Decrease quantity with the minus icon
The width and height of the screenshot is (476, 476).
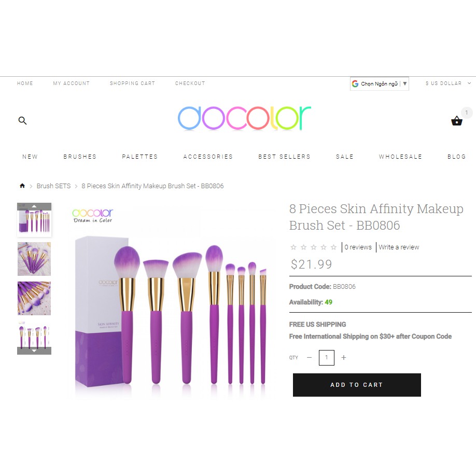(x=310, y=358)
